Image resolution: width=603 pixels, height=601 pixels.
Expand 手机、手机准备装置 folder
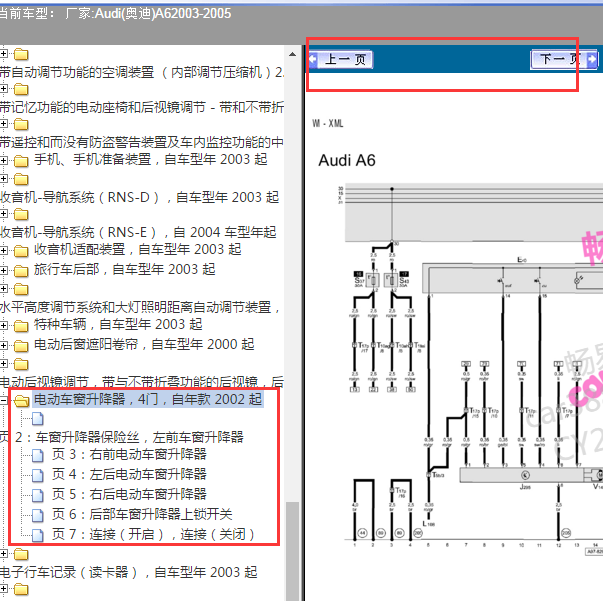[x=3, y=160]
